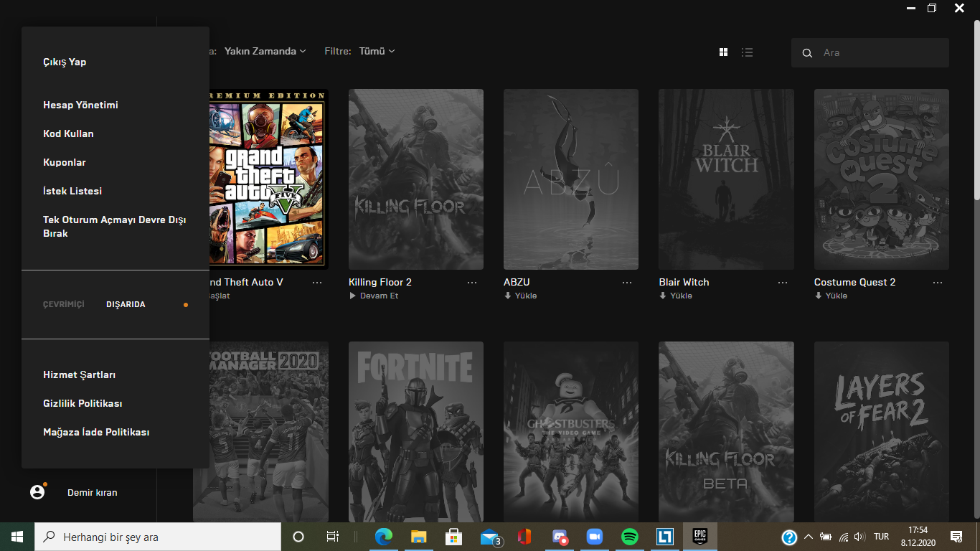The height and width of the screenshot is (551, 980).
Task: Click the Demir kıran username
Action: pyautogui.click(x=93, y=493)
